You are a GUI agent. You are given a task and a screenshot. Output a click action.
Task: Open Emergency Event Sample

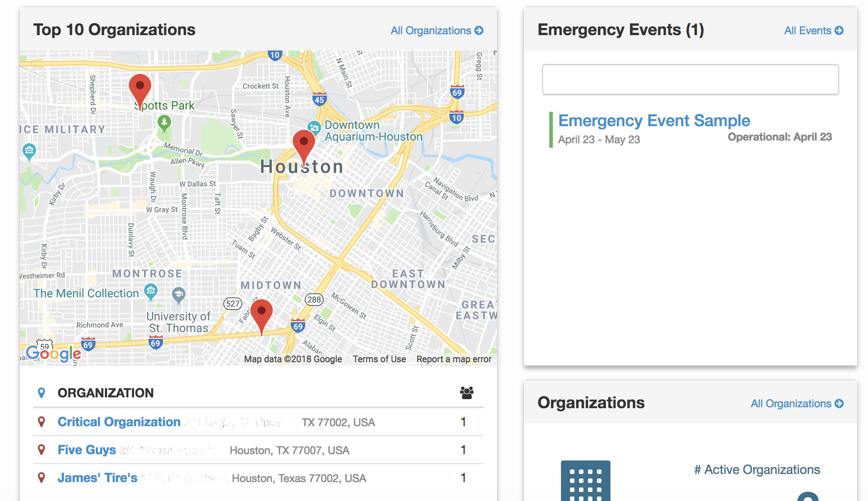point(654,121)
